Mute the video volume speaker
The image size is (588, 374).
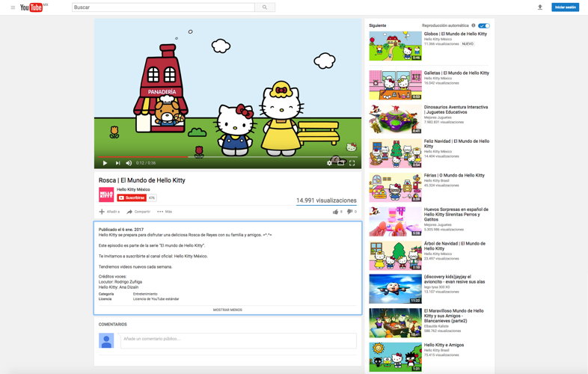(129, 163)
